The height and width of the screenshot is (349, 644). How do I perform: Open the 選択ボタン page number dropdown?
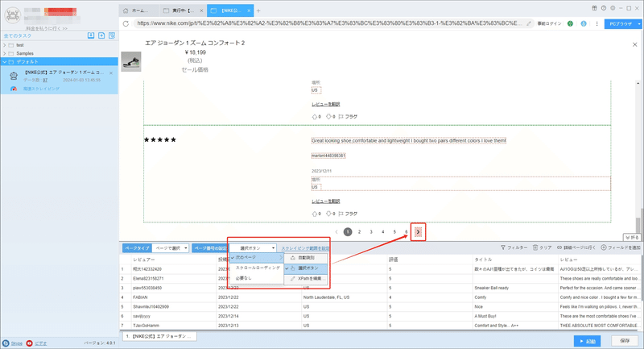253,248
